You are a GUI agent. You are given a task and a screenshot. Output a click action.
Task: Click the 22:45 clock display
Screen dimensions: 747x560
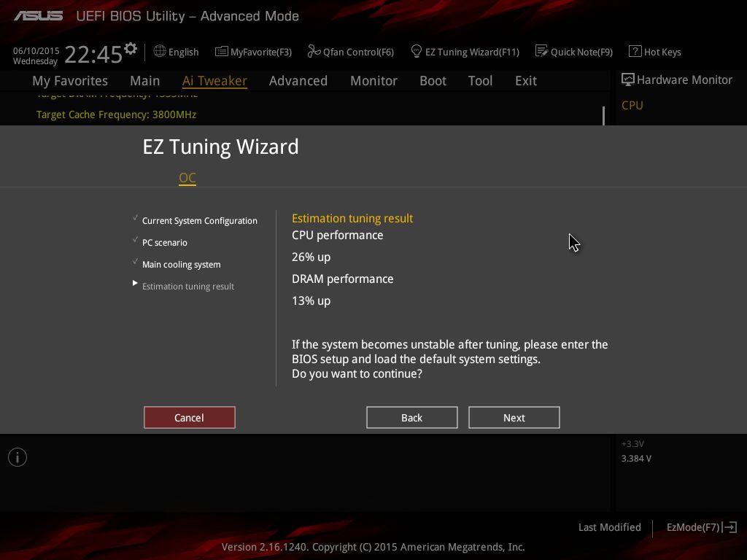coord(93,54)
